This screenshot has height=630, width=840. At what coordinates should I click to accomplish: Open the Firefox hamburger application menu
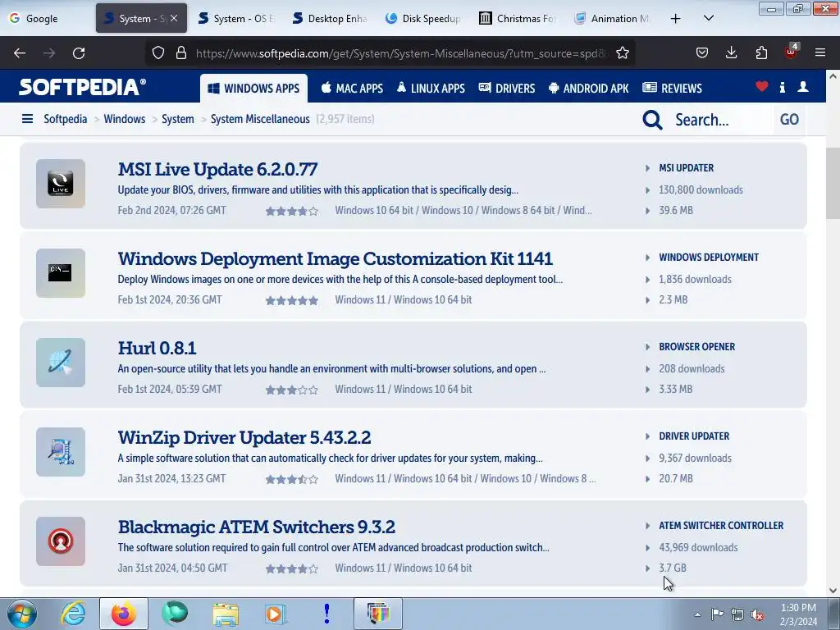(x=820, y=52)
